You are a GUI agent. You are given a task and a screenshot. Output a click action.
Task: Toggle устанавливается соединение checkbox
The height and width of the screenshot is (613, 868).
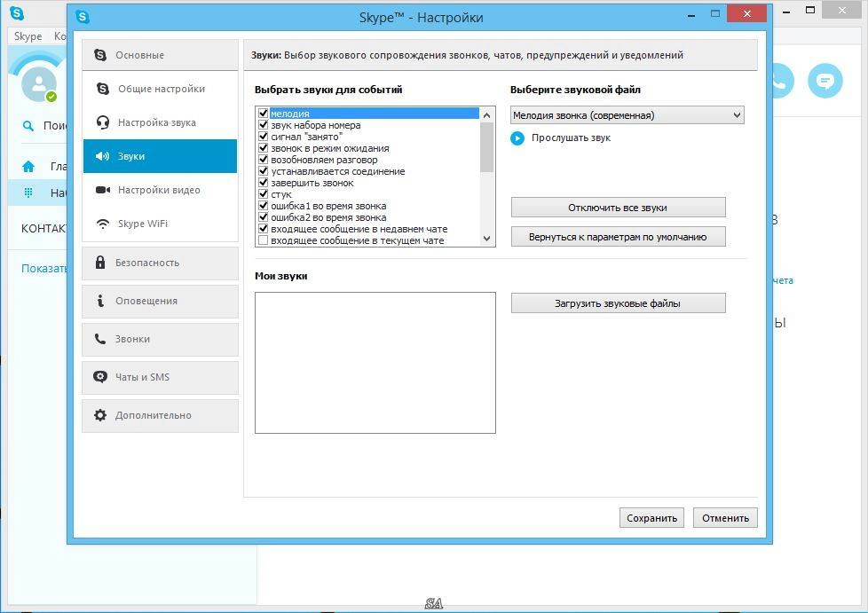click(263, 171)
